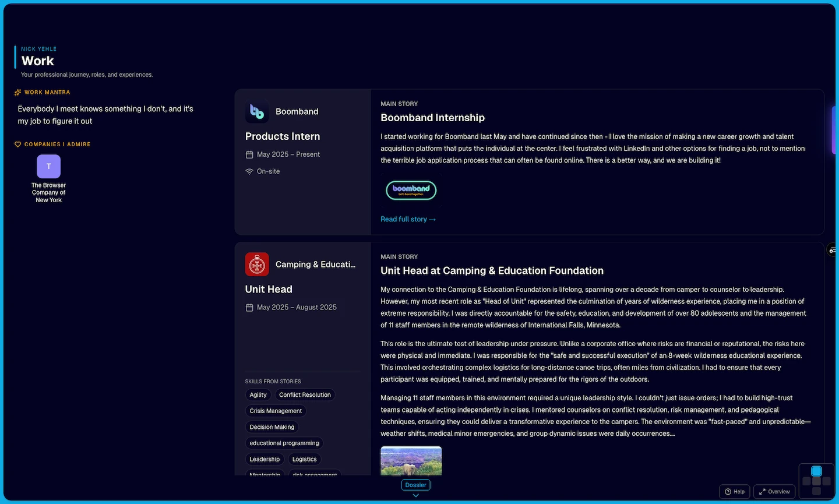Viewport: 839px width, 504px height.
Task: Click the question mark icon in Help
Action: (728, 492)
